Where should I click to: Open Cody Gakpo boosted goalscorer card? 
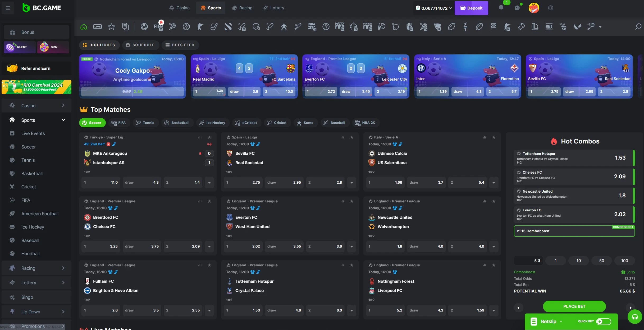[133, 76]
